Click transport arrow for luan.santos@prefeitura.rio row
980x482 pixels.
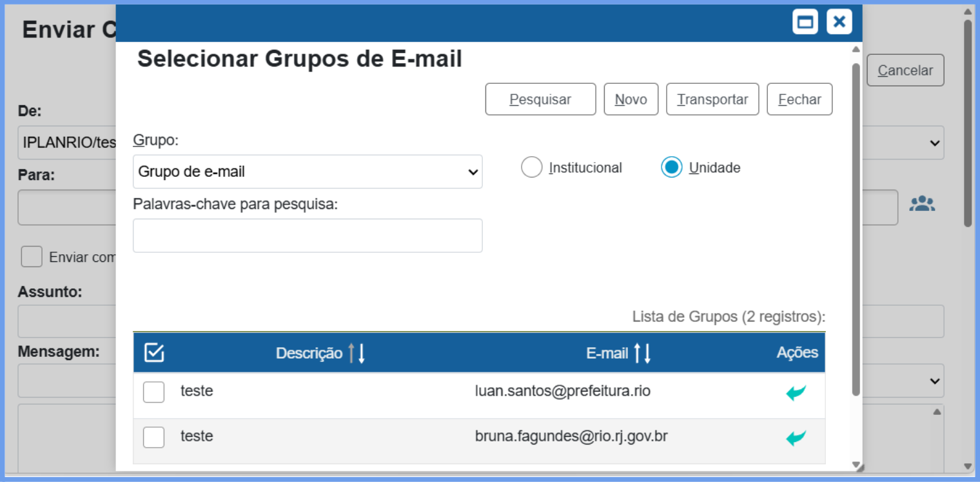(796, 392)
